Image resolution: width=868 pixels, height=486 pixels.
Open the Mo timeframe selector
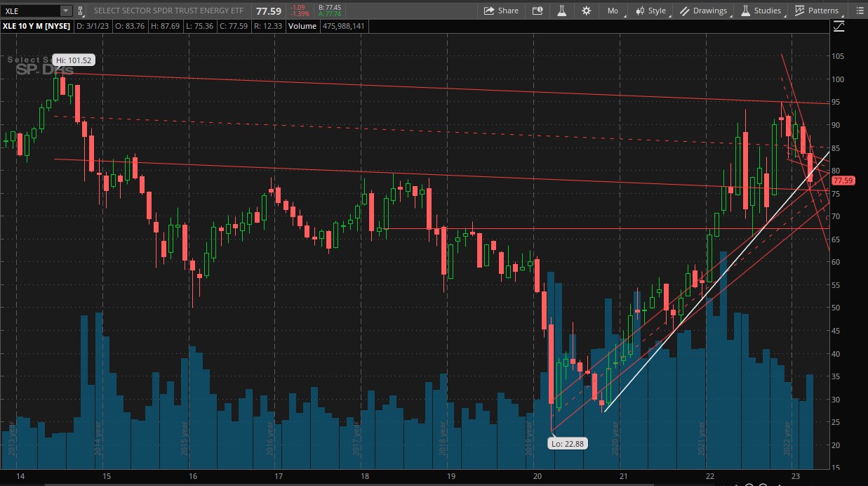[x=613, y=11]
